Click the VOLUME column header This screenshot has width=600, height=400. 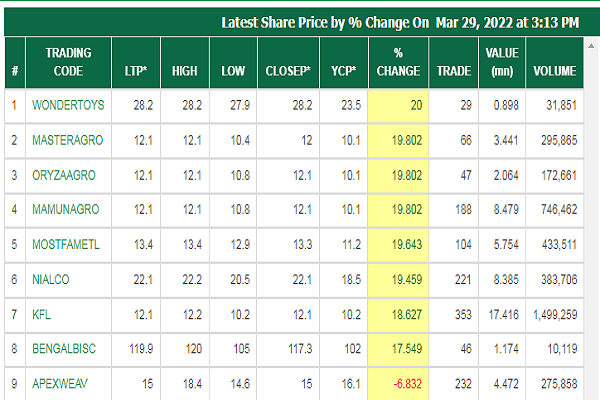(x=555, y=62)
